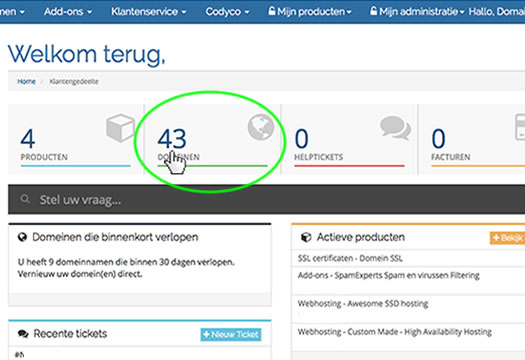Open 'SSL certificaten - Domein SSL' product
This screenshot has height=360, width=525.
pyautogui.click(x=350, y=258)
